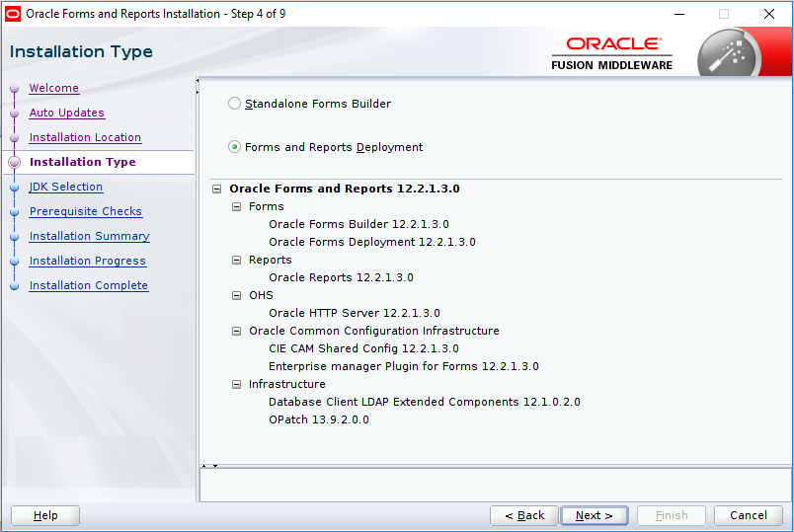Viewport: 794px width, 532px height.
Task: Select Oracle HTTP Server 12.2.1.3.0 item
Action: (354, 313)
